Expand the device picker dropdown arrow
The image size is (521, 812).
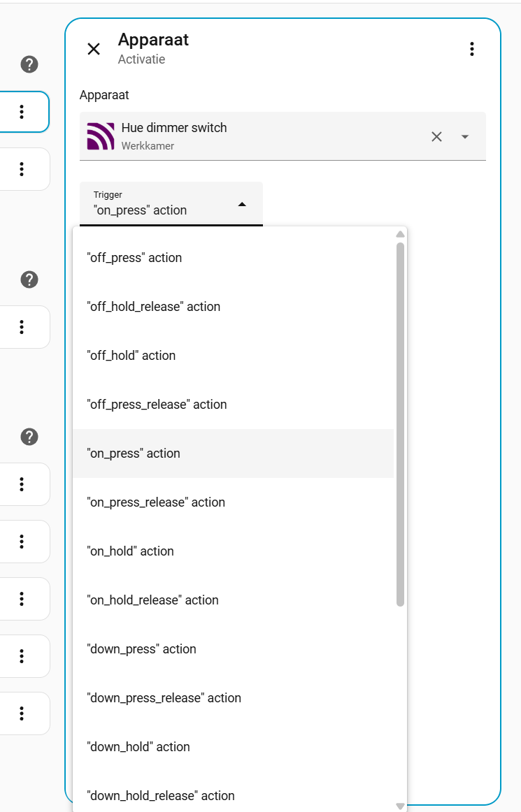pos(465,137)
